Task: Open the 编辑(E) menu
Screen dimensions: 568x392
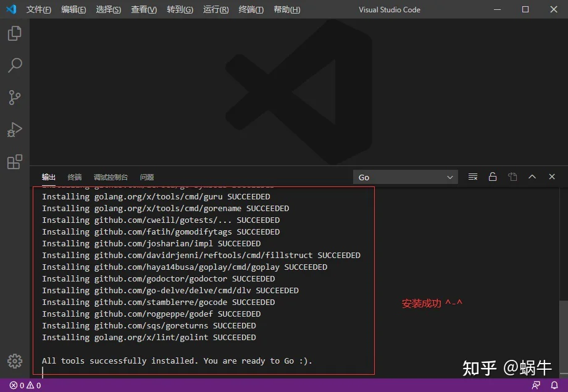Action: coord(73,9)
